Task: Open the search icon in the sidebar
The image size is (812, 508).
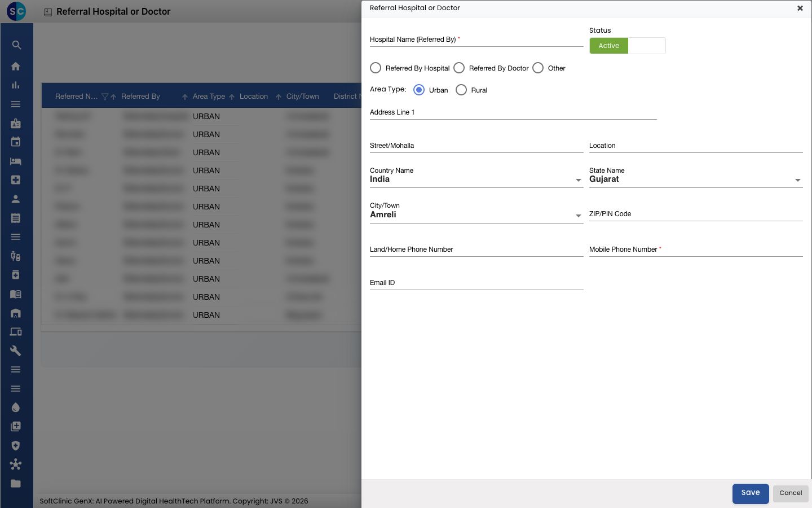Action: 16,45
